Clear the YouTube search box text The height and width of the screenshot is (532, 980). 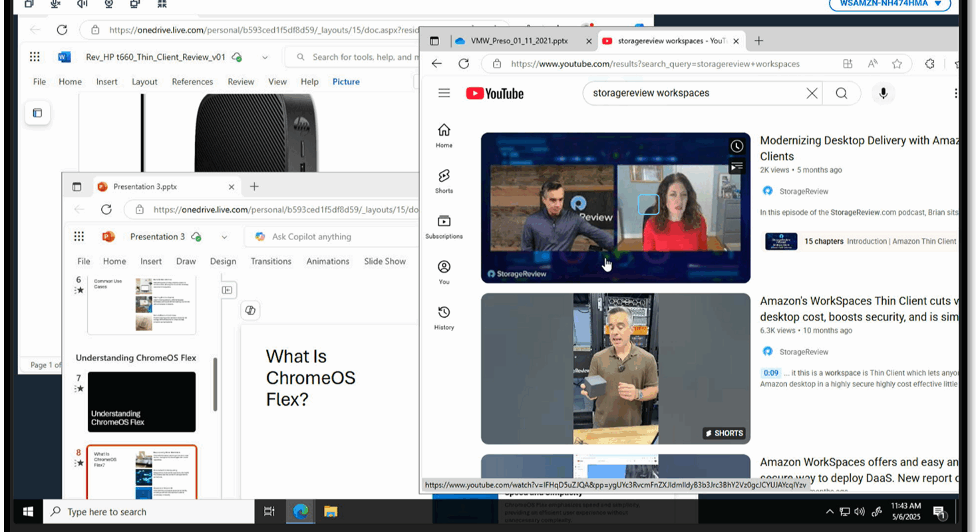[812, 93]
